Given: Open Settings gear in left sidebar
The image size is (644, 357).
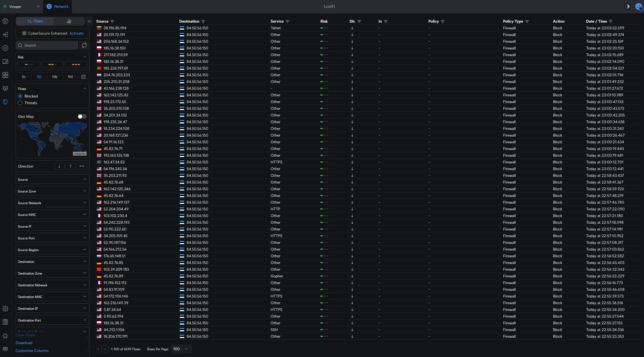Looking at the screenshot, I should [5, 309].
